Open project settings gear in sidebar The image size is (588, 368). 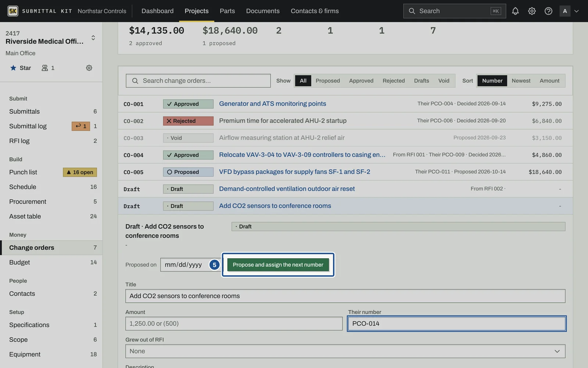[x=89, y=68]
